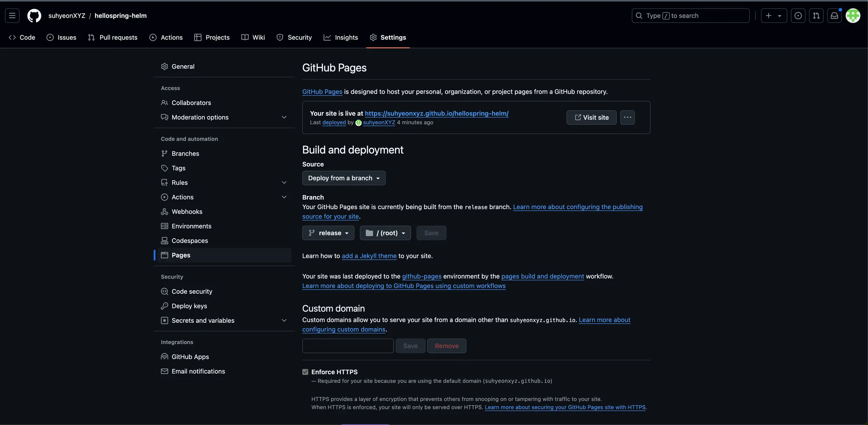Screen dimensions: 868x425
Task: Open securing site with HTTPS link
Action: [565, 407]
